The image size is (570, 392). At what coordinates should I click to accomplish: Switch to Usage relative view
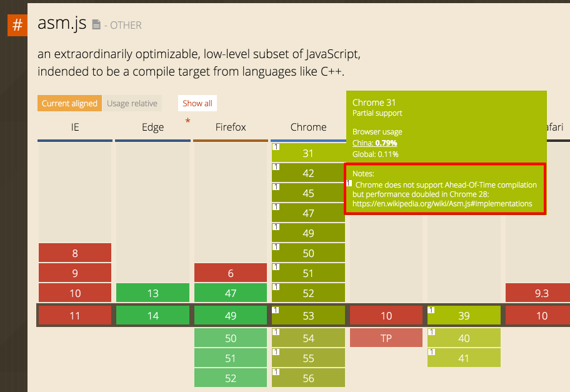click(132, 103)
